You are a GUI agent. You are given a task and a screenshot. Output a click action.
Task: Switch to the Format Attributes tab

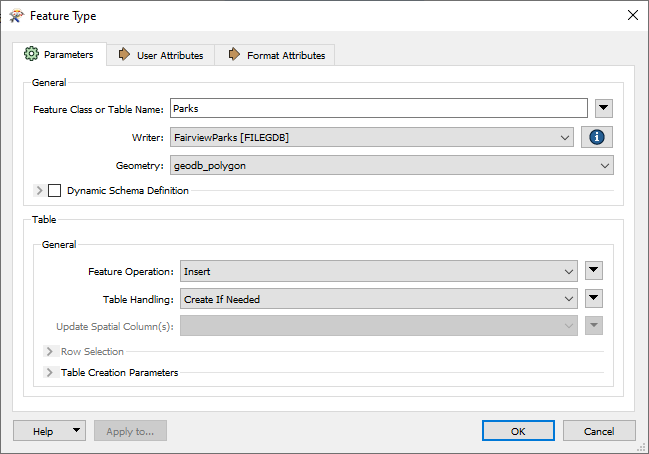point(275,55)
